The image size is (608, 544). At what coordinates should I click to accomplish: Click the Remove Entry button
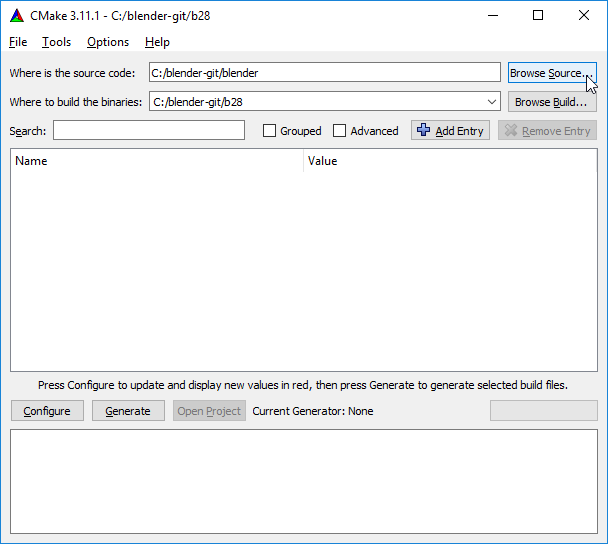point(547,131)
